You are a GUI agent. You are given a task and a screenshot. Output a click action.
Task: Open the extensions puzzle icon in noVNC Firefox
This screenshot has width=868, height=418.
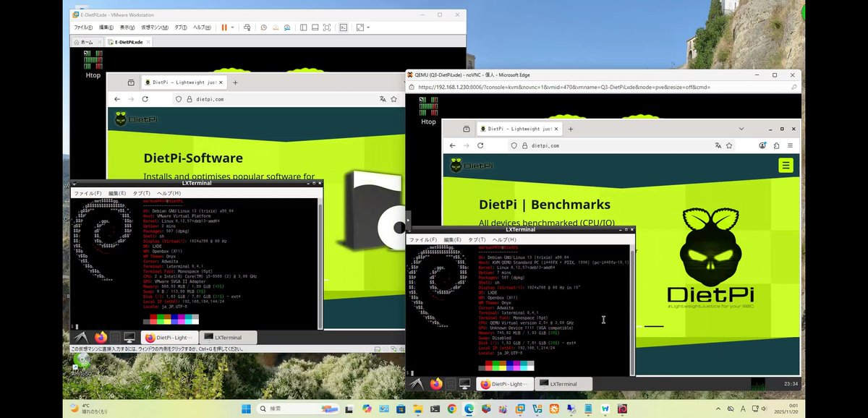pos(776,145)
